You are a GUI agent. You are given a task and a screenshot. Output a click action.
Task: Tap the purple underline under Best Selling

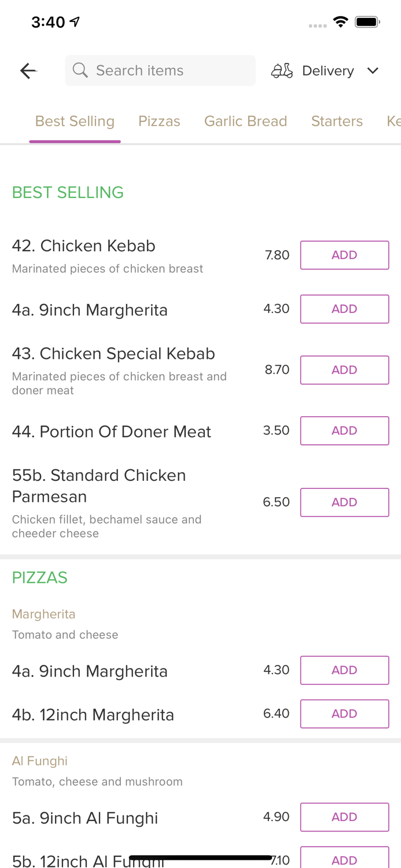pos(75,139)
